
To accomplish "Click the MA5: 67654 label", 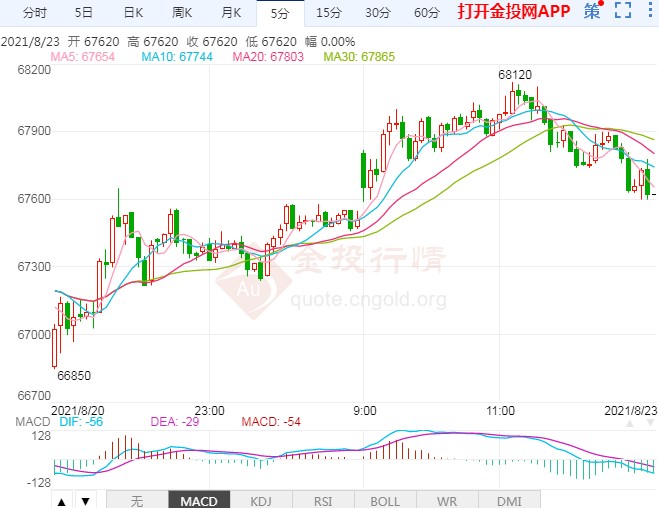I will coord(83,57).
